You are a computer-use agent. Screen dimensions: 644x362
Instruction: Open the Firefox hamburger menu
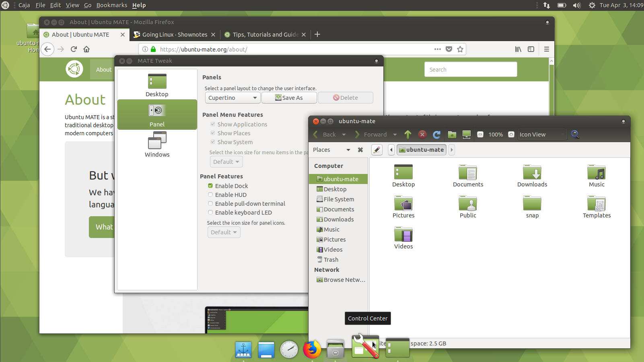pos(546,49)
